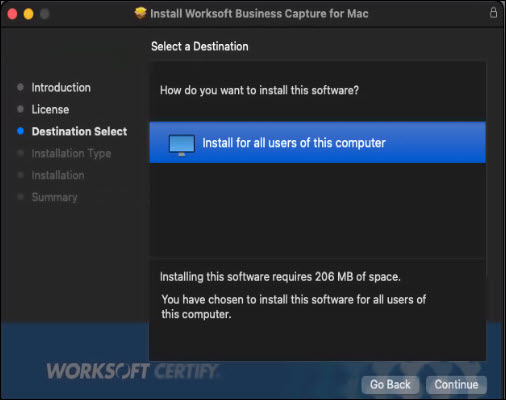Click the Installation step in sidebar
506x400 pixels.
pyautogui.click(x=58, y=175)
